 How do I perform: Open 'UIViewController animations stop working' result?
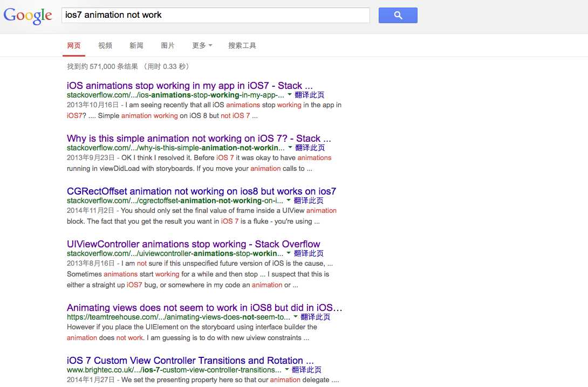pos(194,244)
